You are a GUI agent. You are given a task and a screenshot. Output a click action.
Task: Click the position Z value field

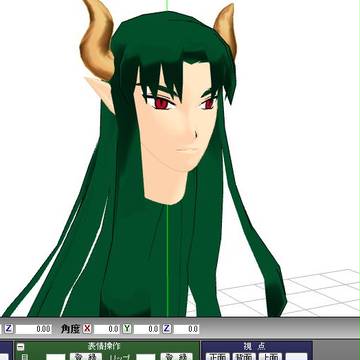click(x=33, y=329)
